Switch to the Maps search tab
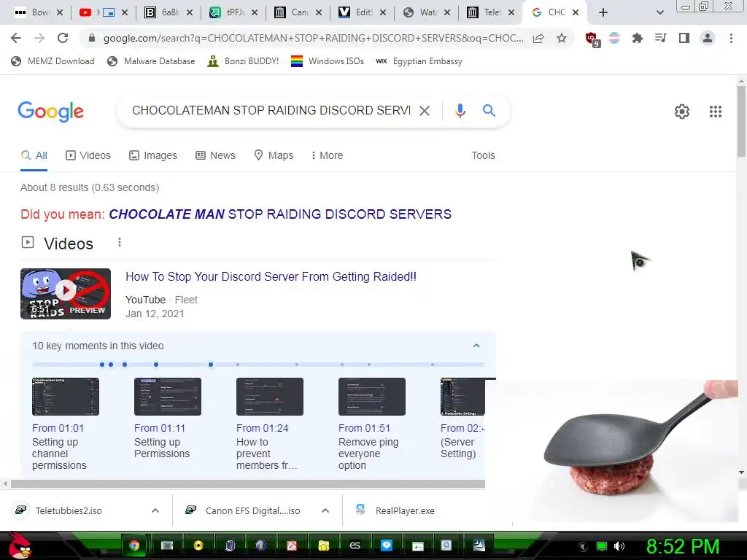This screenshot has height=560, width=747. tap(274, 155)
